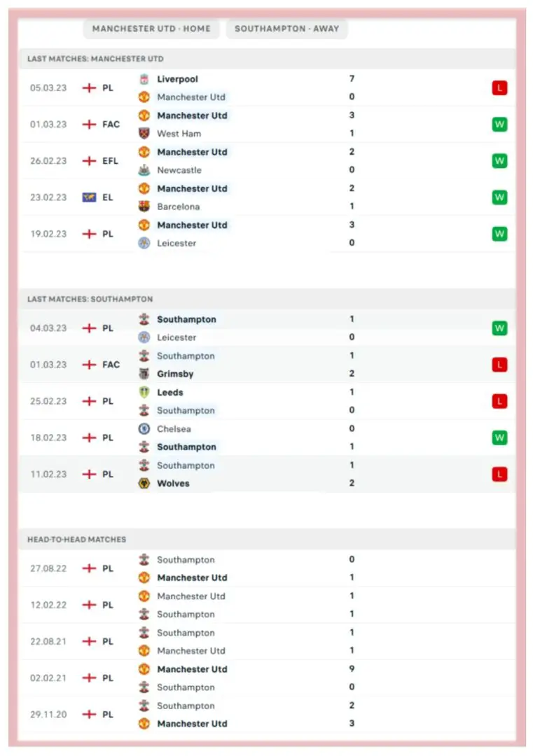The image size is (533, 756).
Task: Open the Wolves team name link
Action: coord(173,484)
